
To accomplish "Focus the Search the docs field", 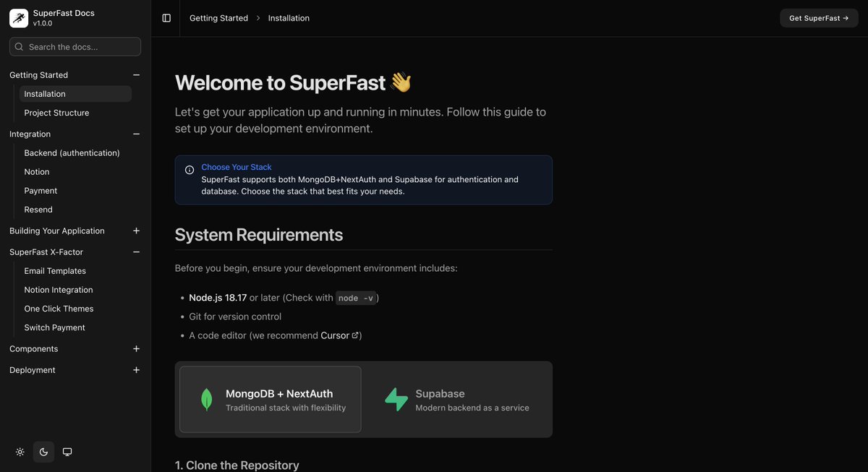I will point(75,46).
